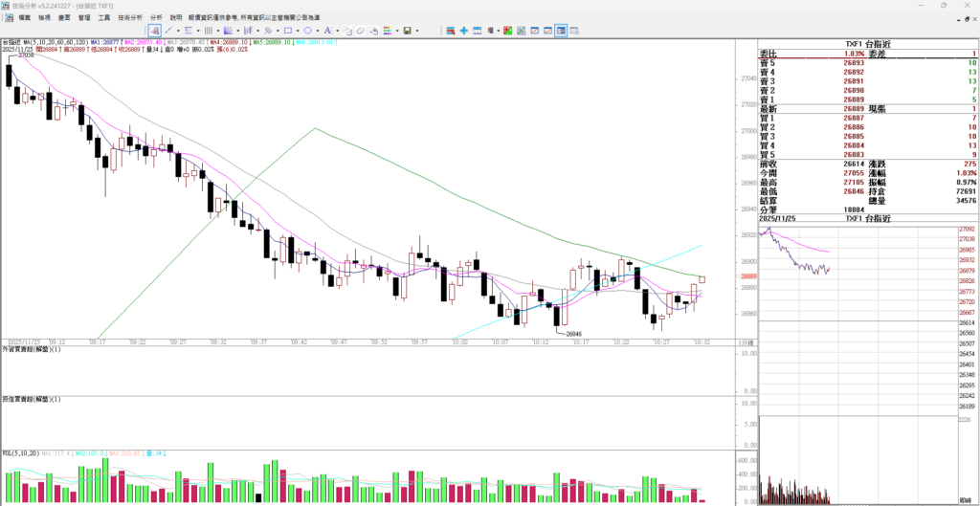
Task: Open the 檔案 menu
Action: click(x=24, y=17)
